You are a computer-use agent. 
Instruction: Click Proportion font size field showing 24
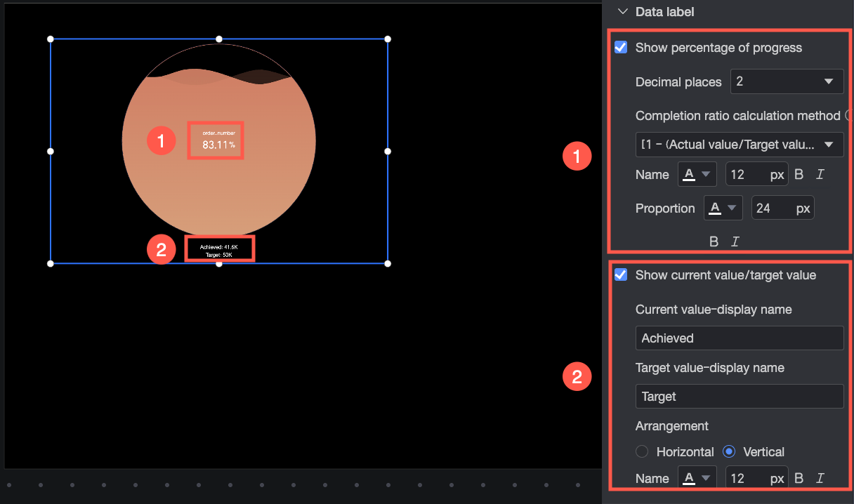(783, 208)
